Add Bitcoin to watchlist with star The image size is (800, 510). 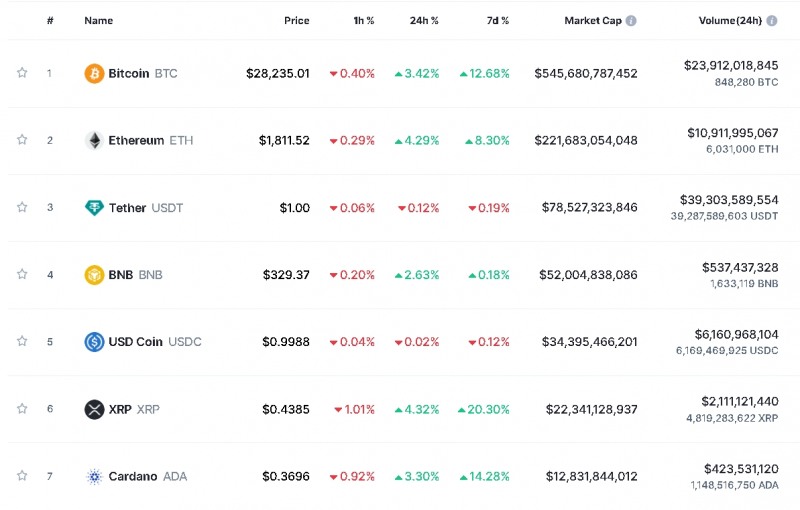coord(21,73)
